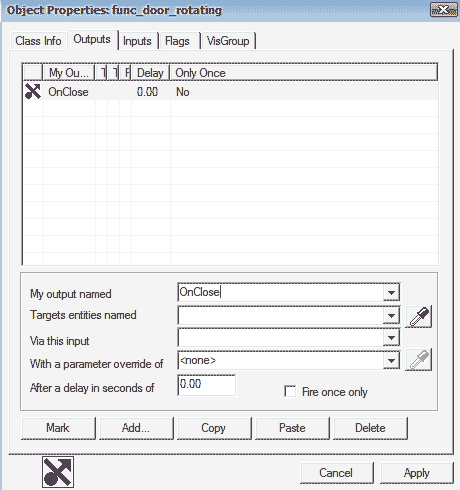Open the parameter override dropdown showing <none>

click(x=391, y=360)
